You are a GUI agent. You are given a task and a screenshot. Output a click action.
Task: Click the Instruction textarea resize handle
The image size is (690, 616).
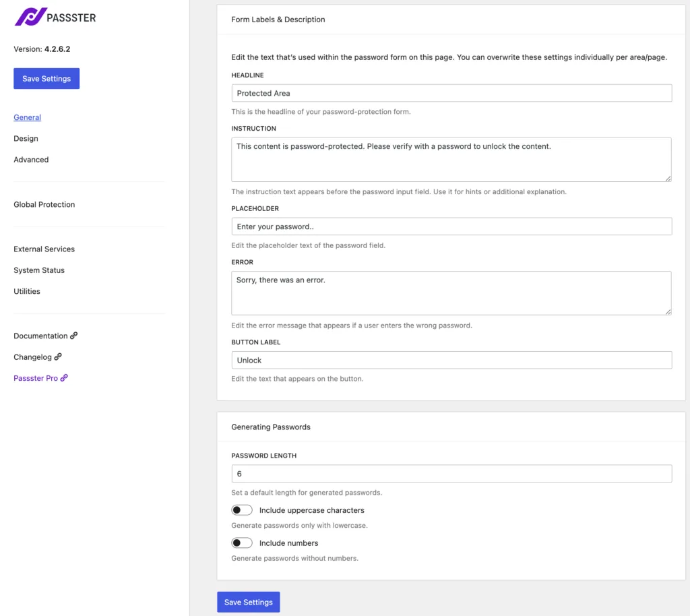668,178
